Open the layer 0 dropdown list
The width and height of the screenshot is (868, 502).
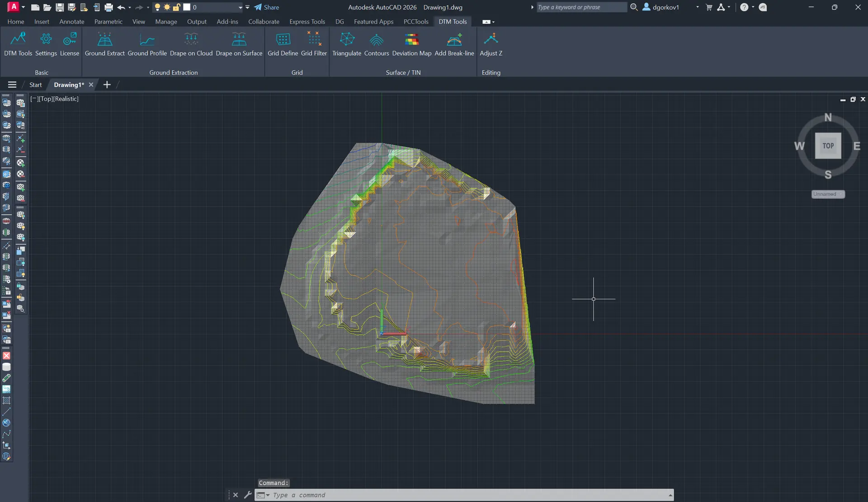coord(240,7)
